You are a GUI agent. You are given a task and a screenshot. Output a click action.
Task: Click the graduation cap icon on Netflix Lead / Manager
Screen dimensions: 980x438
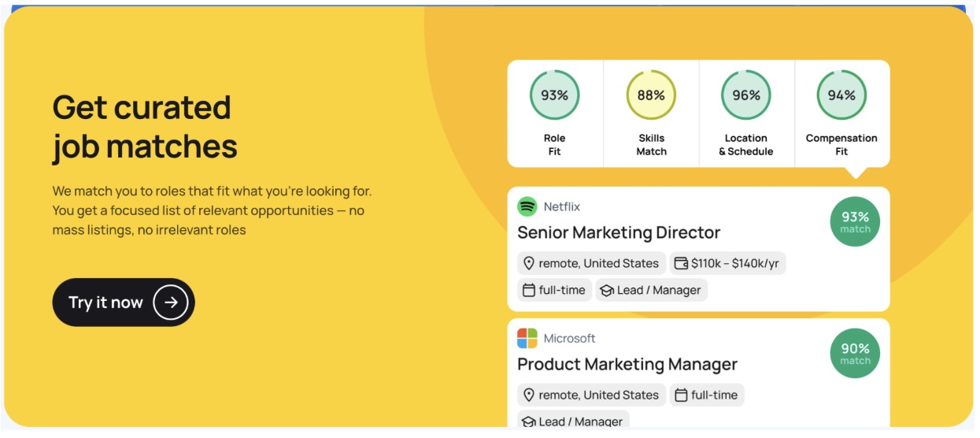click(x=607, y=291)
